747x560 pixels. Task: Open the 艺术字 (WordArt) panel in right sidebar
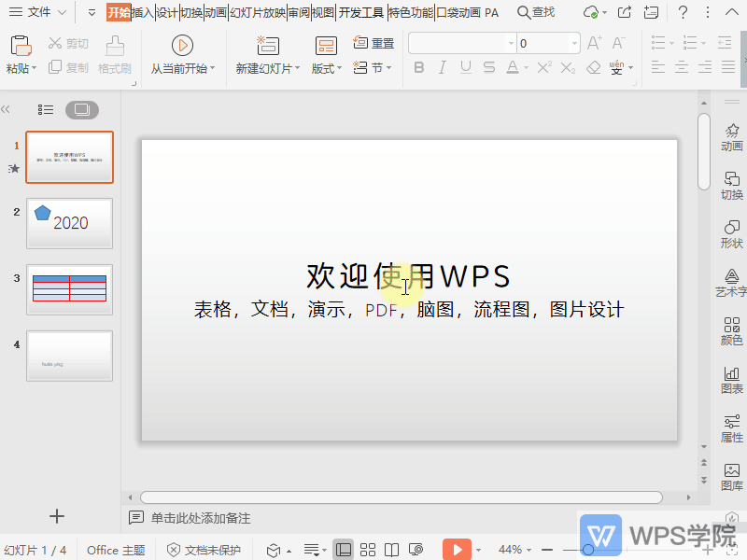tap(732, 282)
